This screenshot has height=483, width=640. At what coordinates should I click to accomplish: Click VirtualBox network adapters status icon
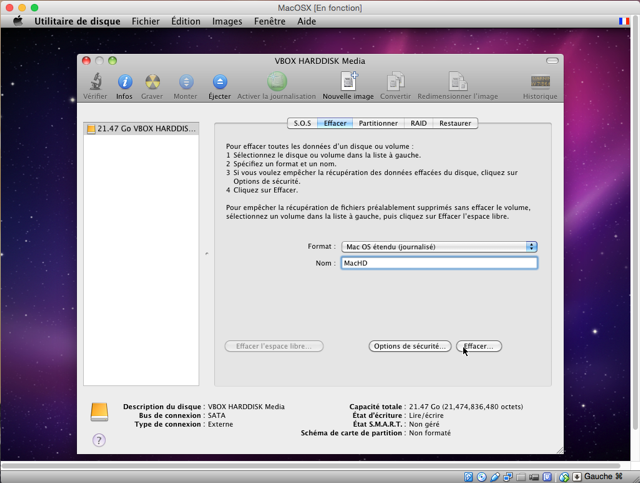(x=508, y=476)
